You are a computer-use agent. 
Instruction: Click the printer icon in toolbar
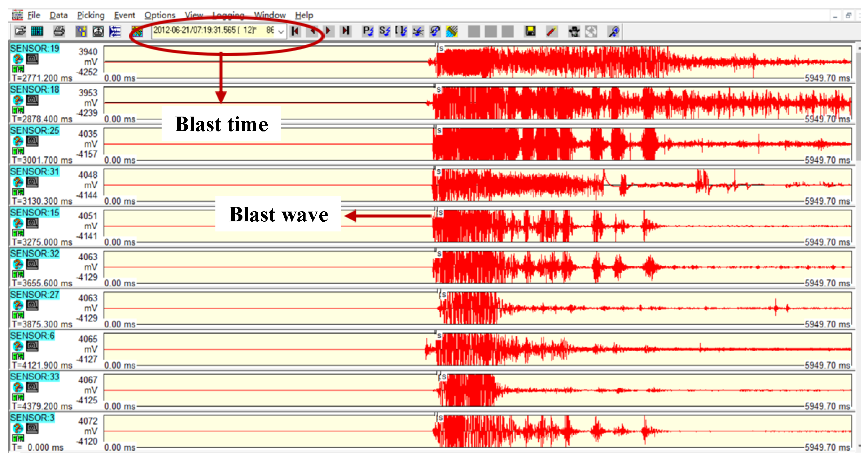[59, 31]
